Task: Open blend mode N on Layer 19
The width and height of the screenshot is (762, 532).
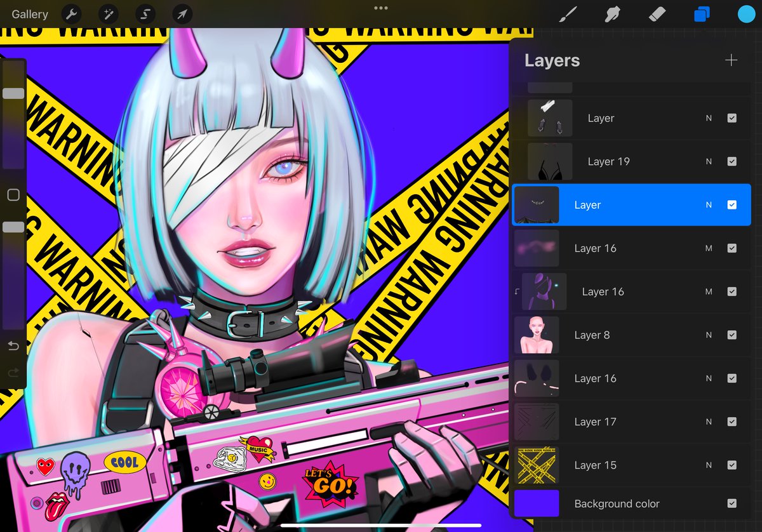Action: (x=709, y=161)
